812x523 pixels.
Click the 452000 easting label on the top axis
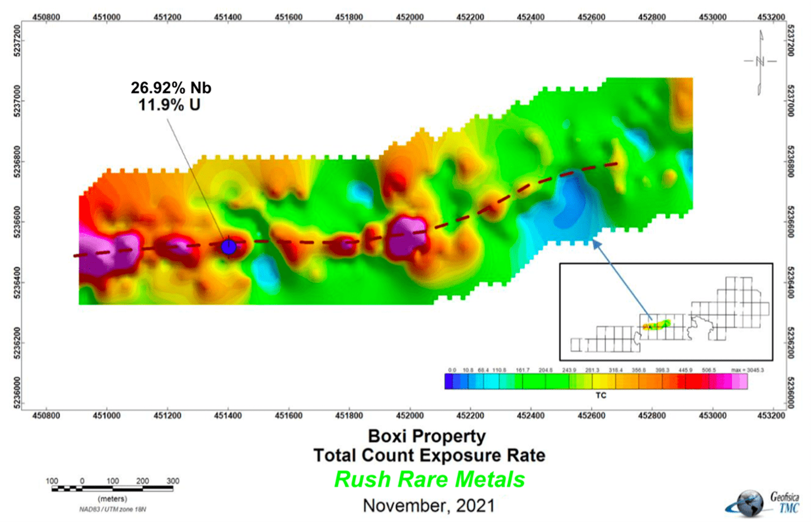tap(410, 17)
